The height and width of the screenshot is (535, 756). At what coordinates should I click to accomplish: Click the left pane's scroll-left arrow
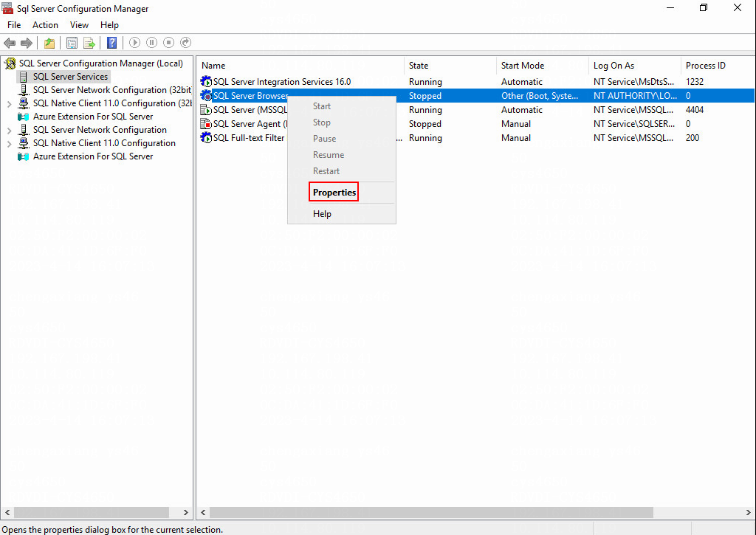point(7,512)
